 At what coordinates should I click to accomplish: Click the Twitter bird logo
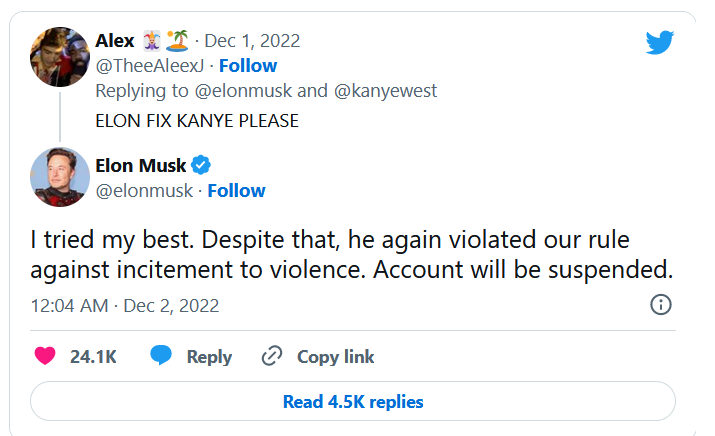660,42
